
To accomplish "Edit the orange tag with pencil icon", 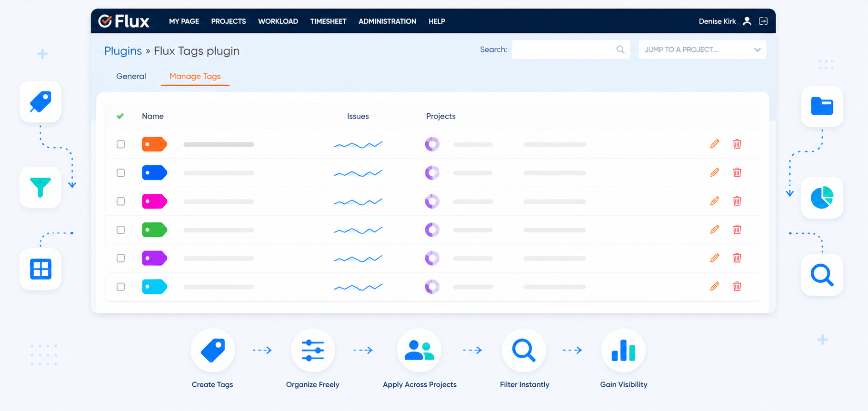I will (x=714, y=144).
